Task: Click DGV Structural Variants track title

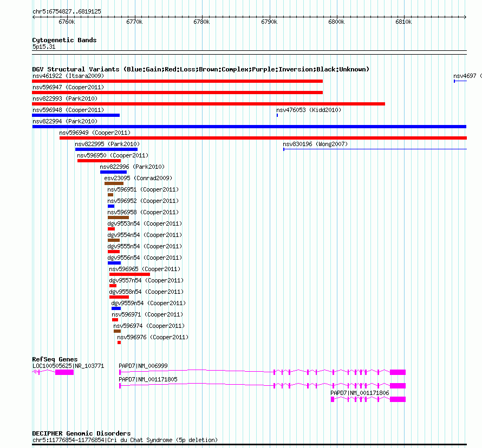Action: [200, 69]
